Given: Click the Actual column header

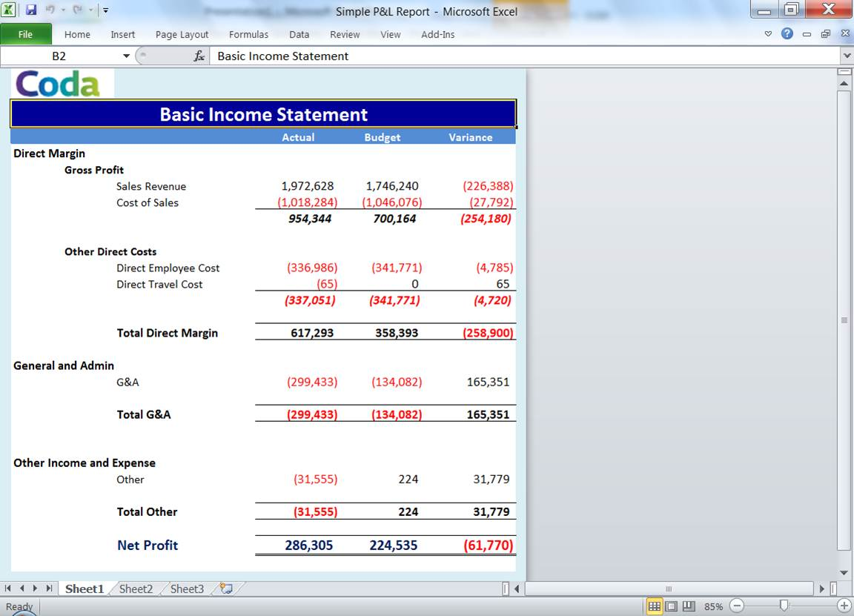Looking at the screenshot, I should 298,137.
